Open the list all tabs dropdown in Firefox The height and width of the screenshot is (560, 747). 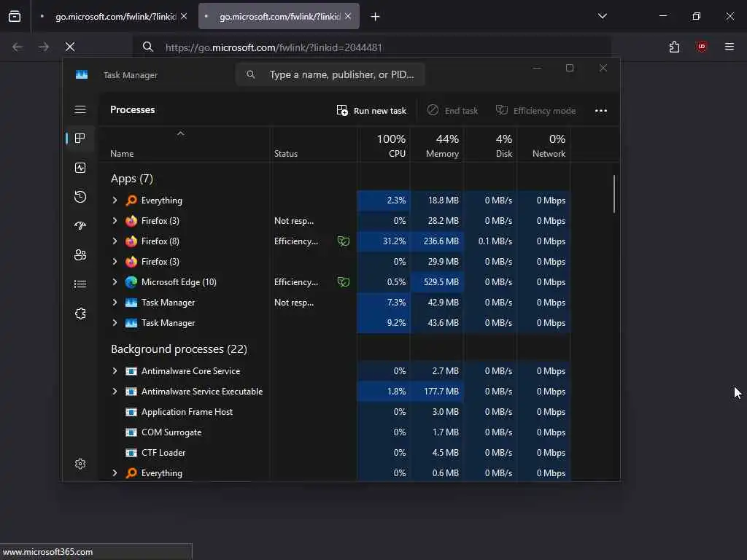(x=602, y=16)
